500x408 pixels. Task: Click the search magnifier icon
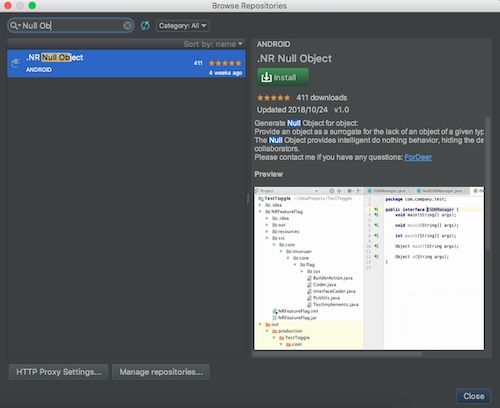coord(13,25)
